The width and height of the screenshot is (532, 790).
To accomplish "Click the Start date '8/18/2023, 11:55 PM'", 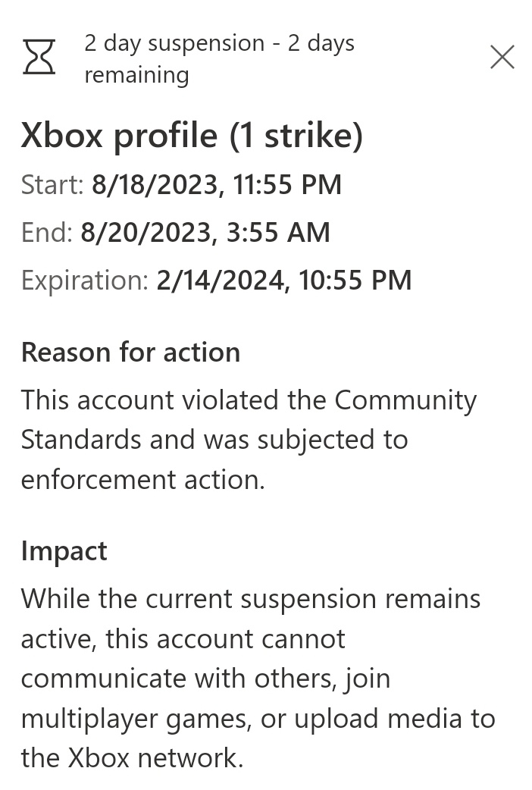I will click(x=216, y=184).
